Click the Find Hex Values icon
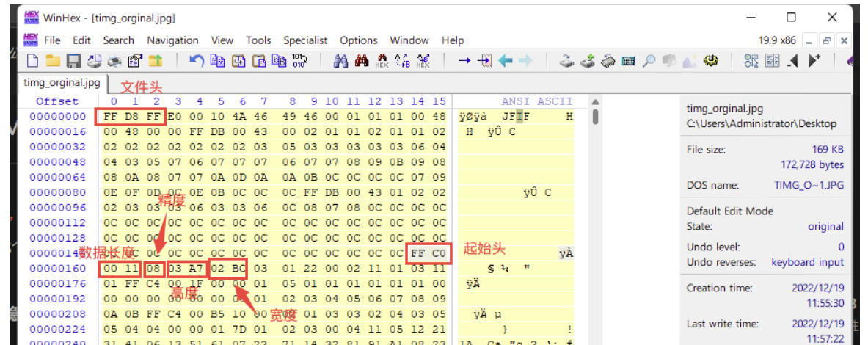This screenshot has height=345, width=868. point(382,62)
